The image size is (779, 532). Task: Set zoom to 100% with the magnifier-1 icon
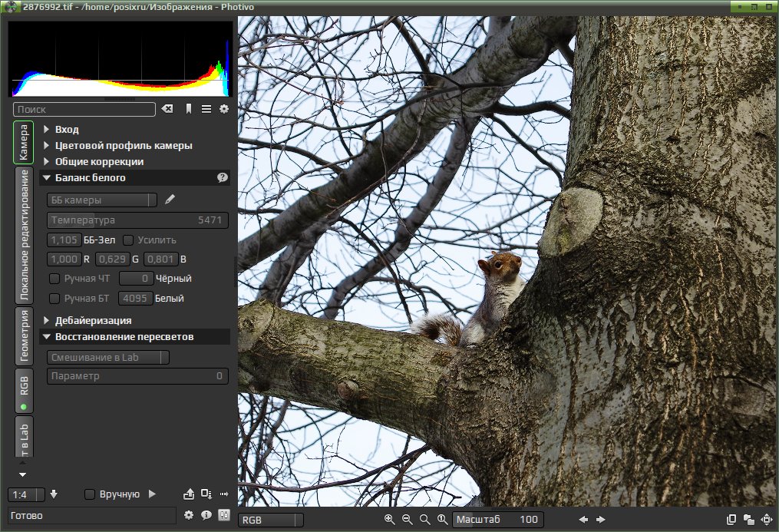(442, 520)
